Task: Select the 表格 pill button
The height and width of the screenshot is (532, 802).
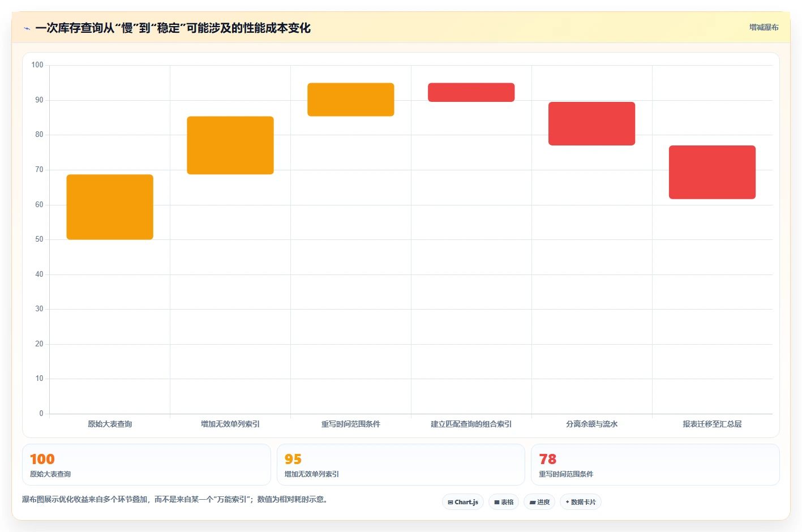Action: click(x=504, y=502)
